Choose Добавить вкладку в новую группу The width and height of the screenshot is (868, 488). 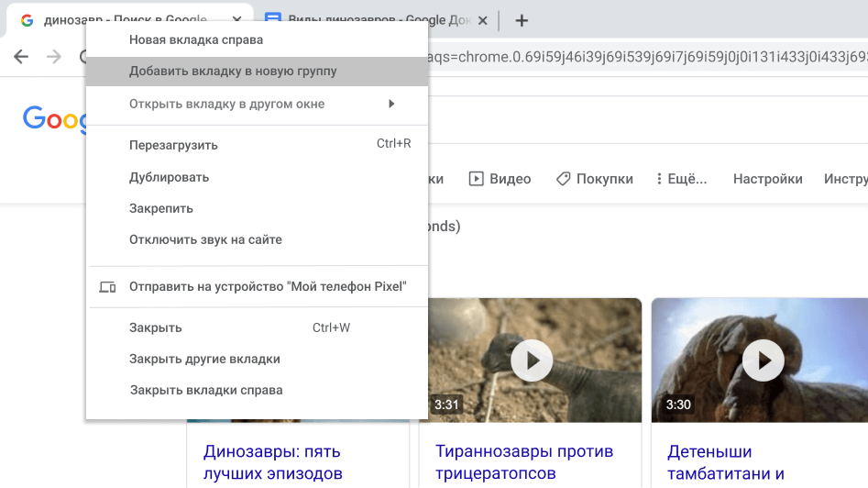click(x=233, y=71)
